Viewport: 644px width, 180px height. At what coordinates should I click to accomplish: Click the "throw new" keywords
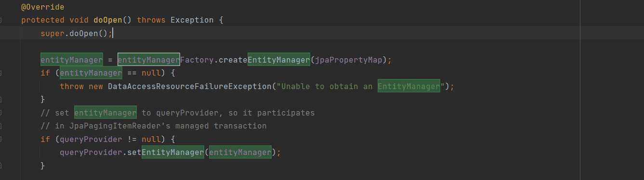point(79,87)
